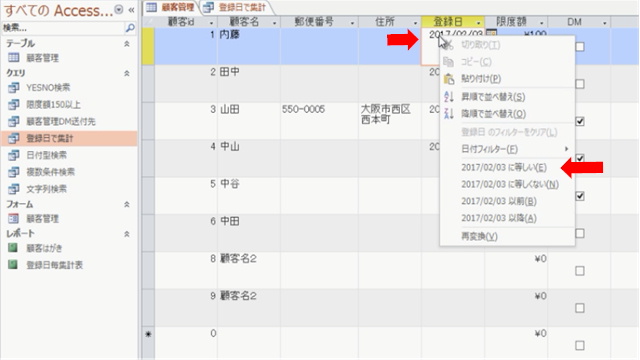Open the 登録日 column header dropdown arrow
Viewport: 640px width, 360px height.
(x=478, y=23)
